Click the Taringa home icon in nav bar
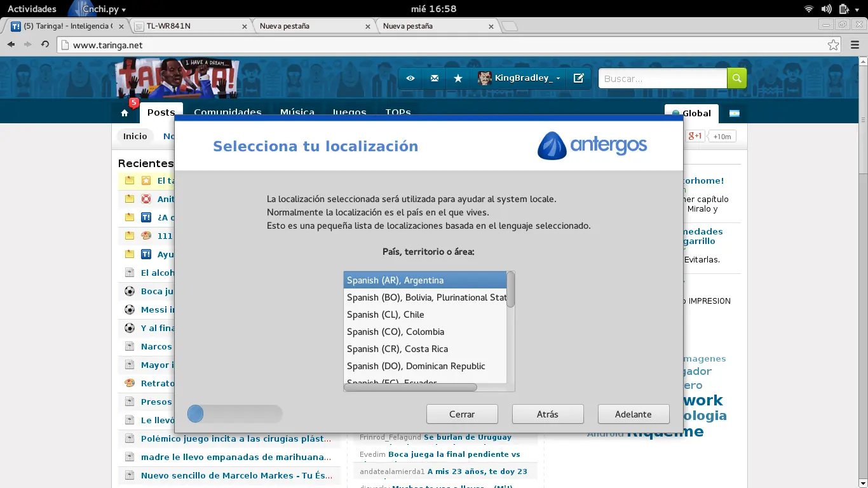 pyautogui.click(x=125, y=113)
